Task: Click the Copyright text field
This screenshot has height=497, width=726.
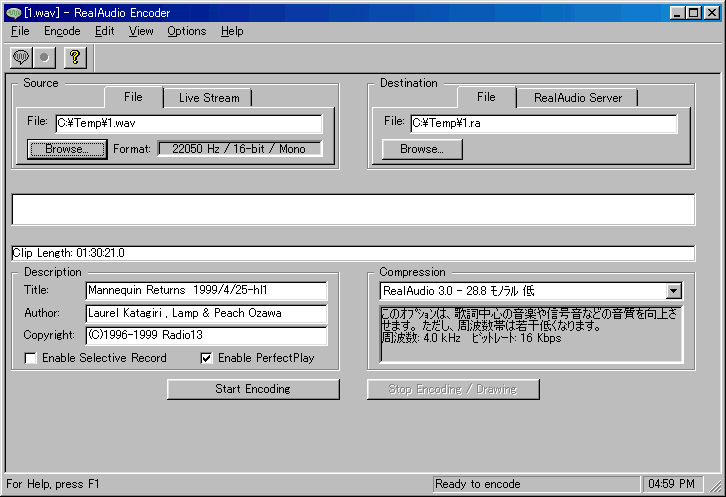Action: [x=207, y=335]
